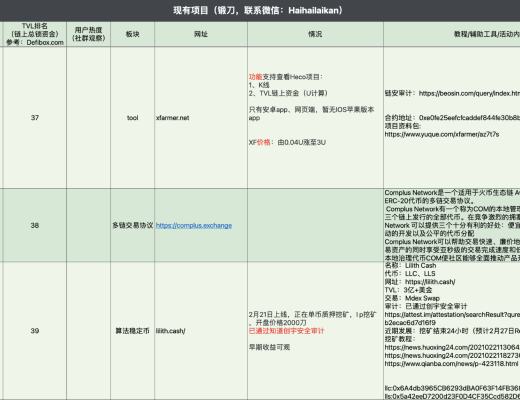Viewport: 520px width, 400px height.
Task: Select the 'lilith.cash/' website cell
Action: (201, 331)
